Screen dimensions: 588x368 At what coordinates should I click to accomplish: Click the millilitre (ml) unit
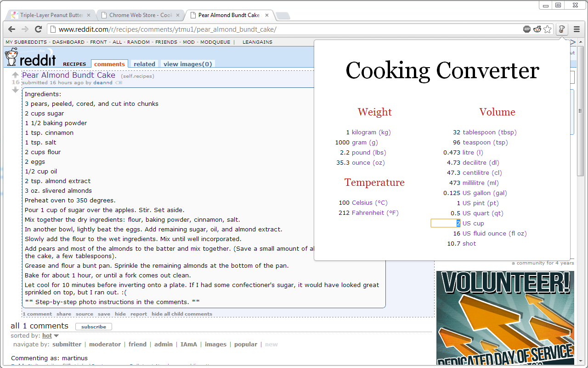481,183
